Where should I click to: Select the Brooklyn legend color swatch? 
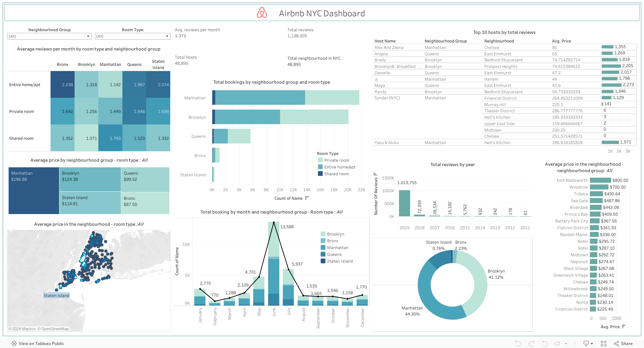(x=323, y=234)
